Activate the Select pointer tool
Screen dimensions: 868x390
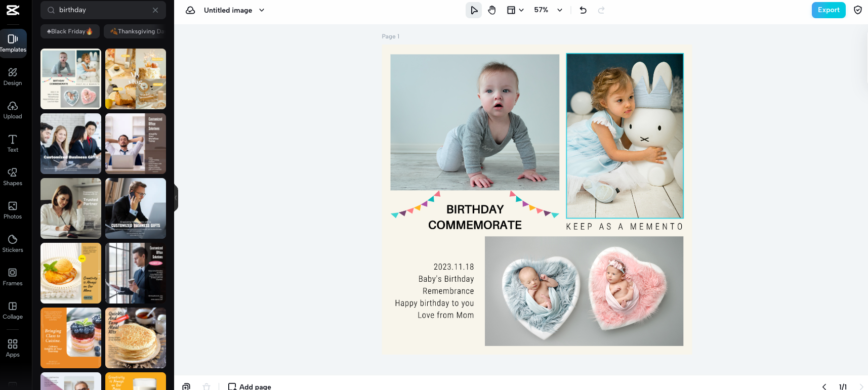coord(474,10)
